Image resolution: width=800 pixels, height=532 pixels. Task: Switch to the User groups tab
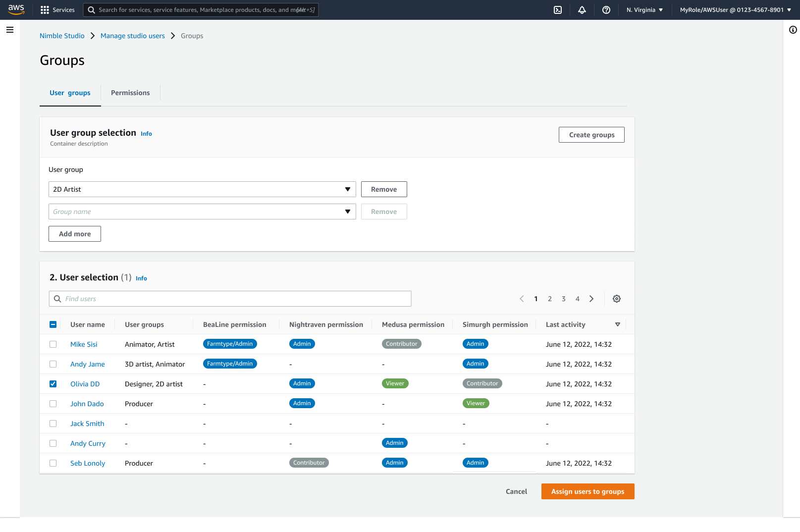click(x=70, y=93)
